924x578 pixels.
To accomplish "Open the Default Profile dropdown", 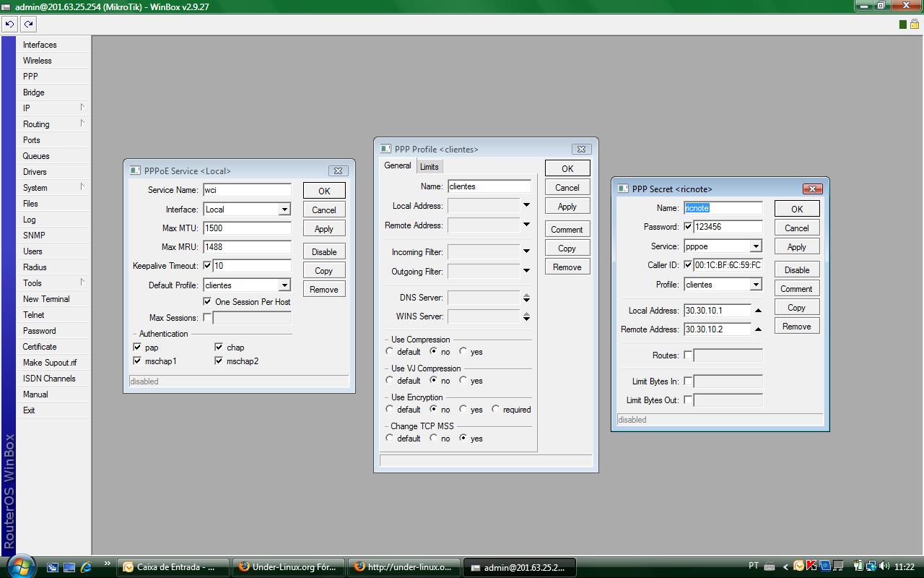I will pos(284,285).
